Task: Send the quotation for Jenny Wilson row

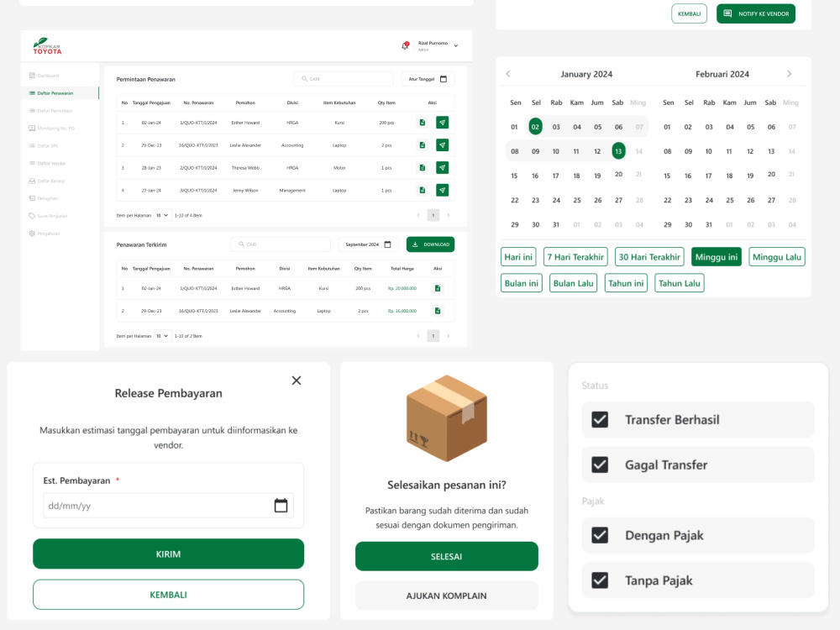Action: [442, 190]
